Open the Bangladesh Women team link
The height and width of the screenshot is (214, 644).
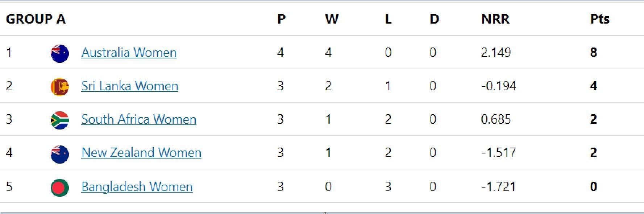(x=137, y=187)
